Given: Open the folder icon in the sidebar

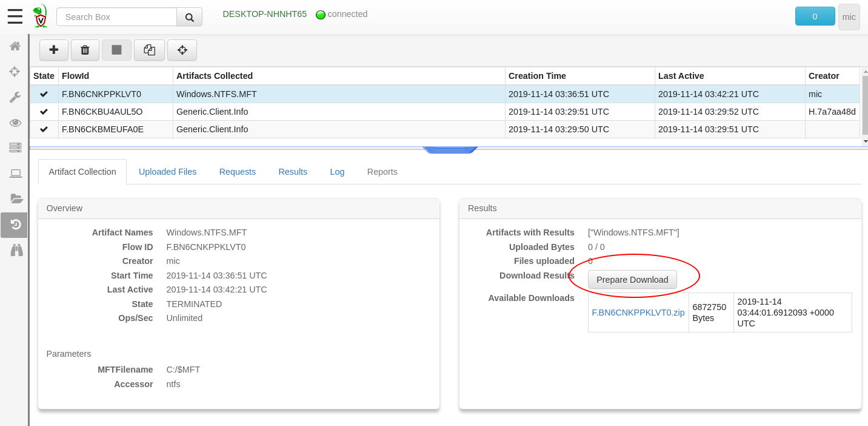Looking at the screenshot, I should pos(16,198).
